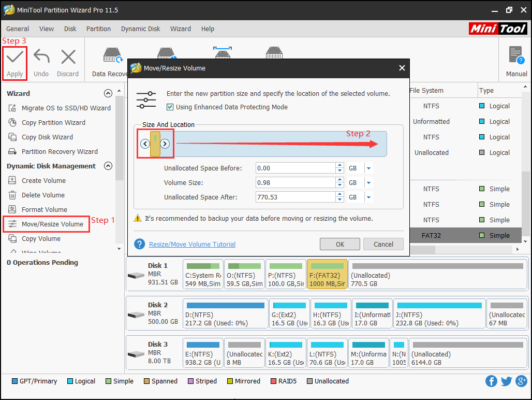This screenshot has width=532, height=400.
Task: Select O:(NTFS) partition on Disk 1
Action: point(244,275)
